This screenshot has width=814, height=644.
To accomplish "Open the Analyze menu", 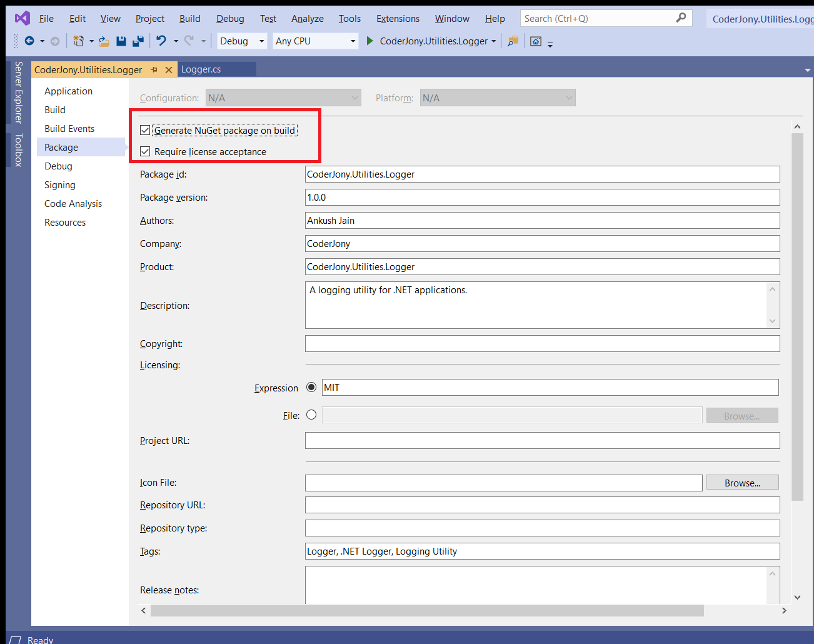I will pos(308,18).
